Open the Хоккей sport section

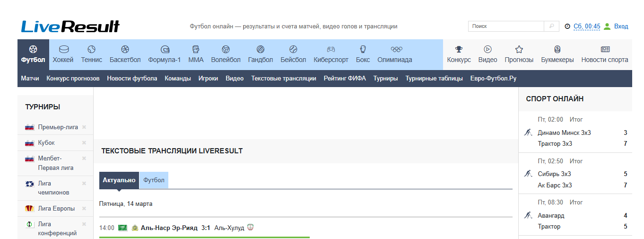tap(63, 54)
